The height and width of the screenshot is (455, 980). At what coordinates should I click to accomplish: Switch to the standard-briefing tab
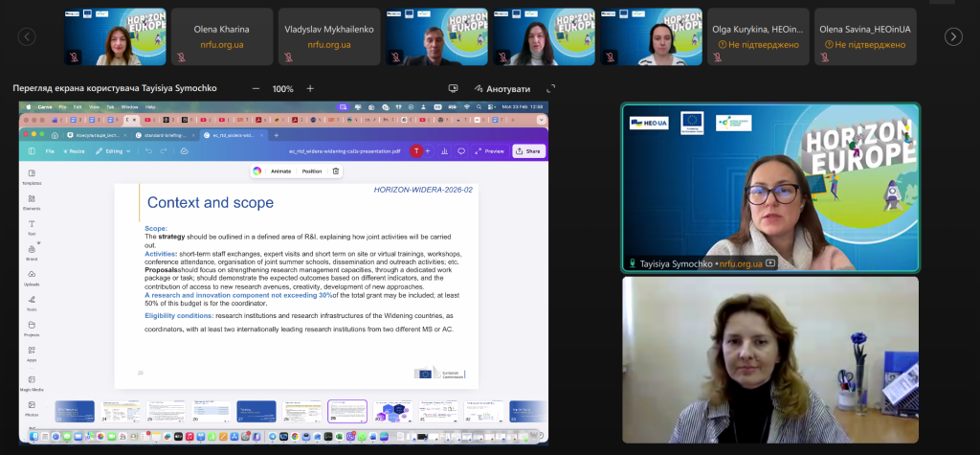[x=166, y=135]
